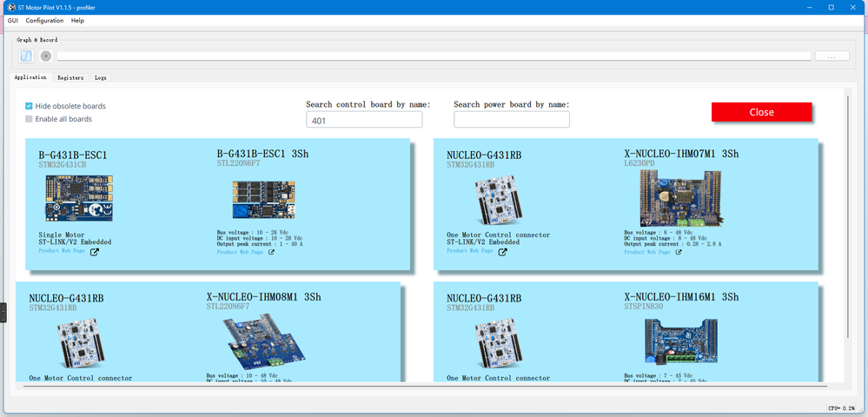Click the B-G431B-ESC1 3Sh title
The width and height of the screenshot is (868, 417).
pos(262,154)
